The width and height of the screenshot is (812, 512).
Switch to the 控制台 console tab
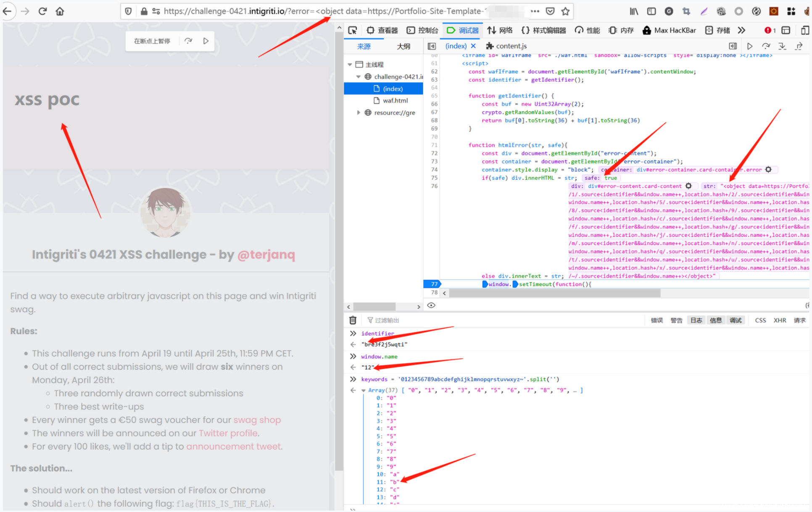(422, 30)
